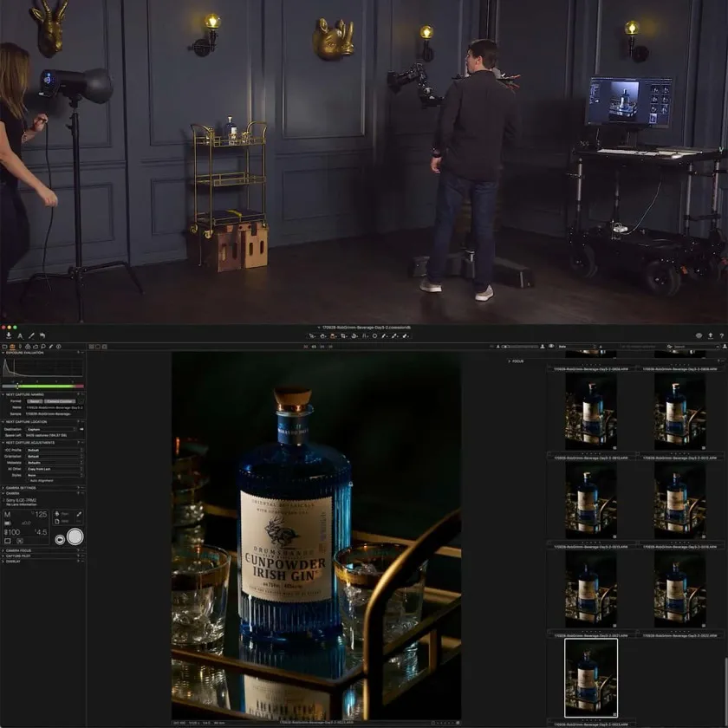Click the Import images icon in toolbar
This screenshot has height=728, width=728.
pyautogui.click(x=9, y=335)
